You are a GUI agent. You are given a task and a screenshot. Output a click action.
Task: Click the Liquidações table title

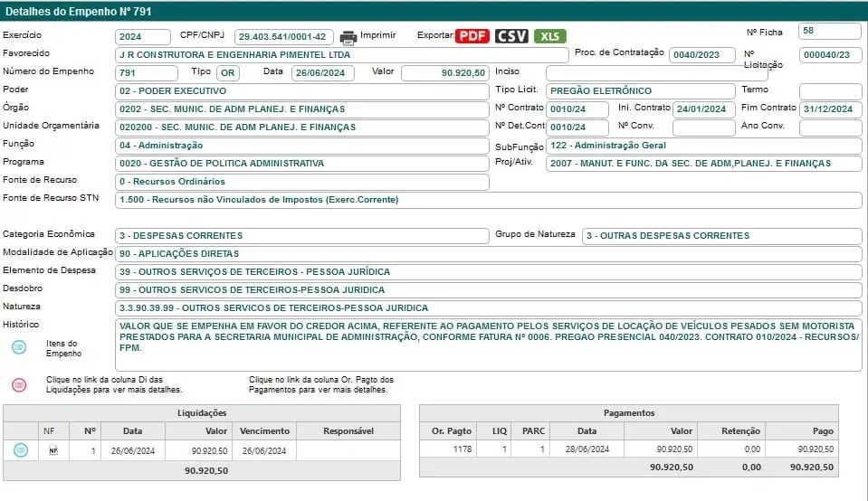pos(202,413)
